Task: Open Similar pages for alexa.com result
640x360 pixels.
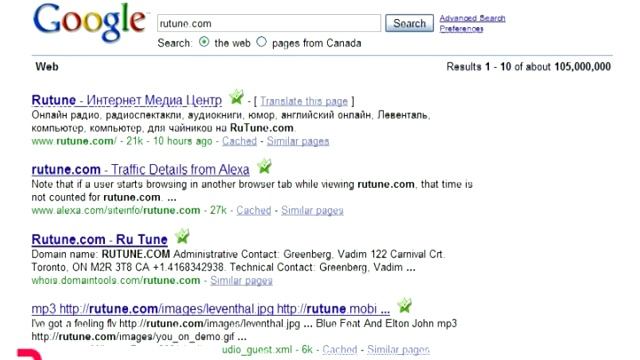Action: tap(312, 211)
